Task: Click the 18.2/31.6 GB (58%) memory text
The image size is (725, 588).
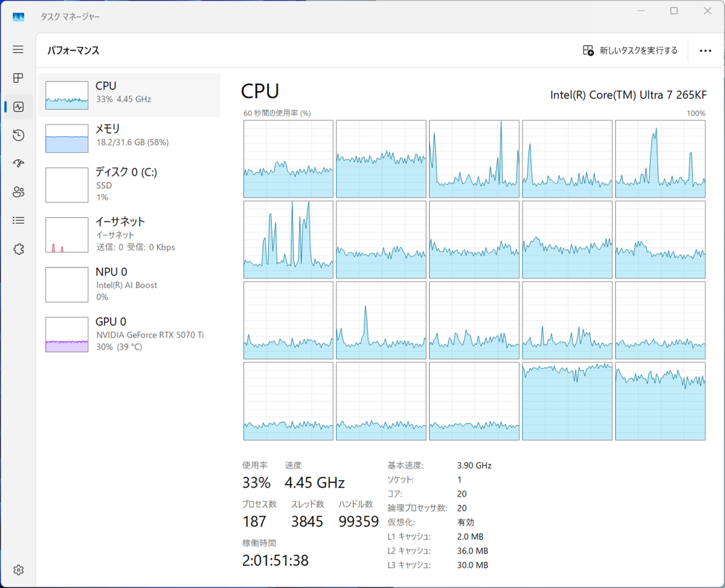Action: click(132, 142)
